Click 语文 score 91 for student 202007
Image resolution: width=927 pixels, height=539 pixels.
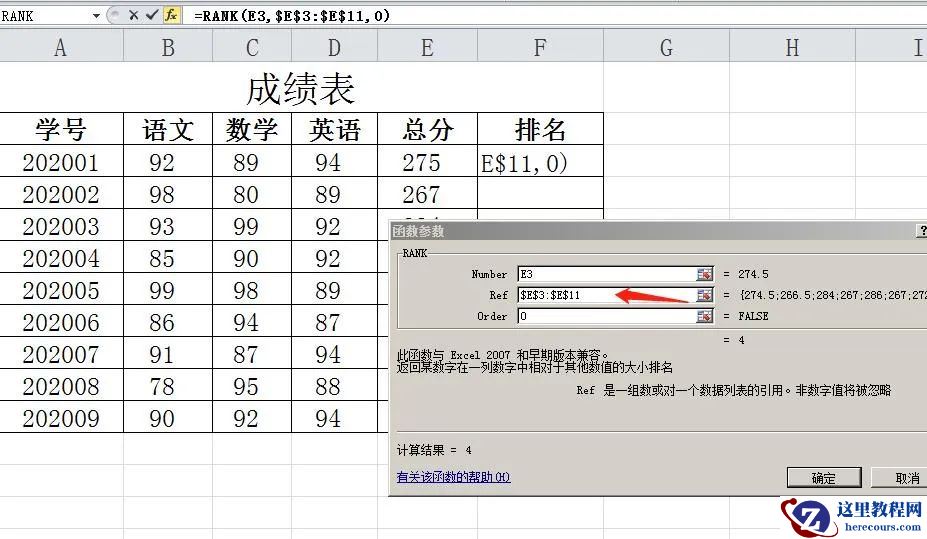tap(168, 353)
